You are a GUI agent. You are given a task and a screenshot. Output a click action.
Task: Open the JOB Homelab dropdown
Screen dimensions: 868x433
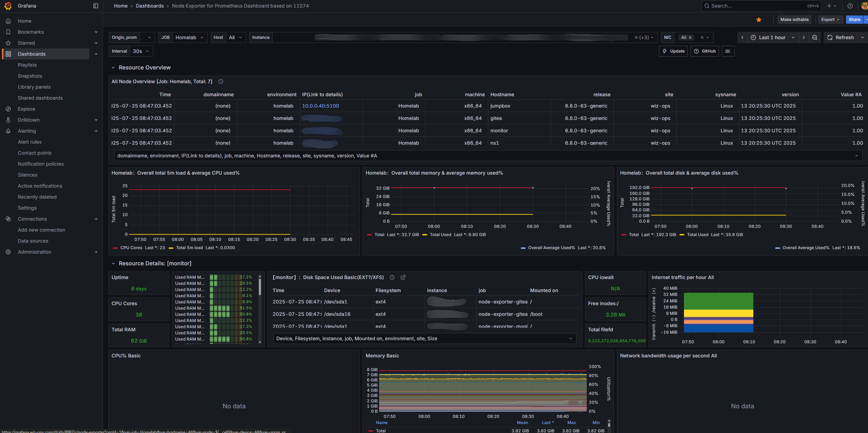coord(190,37)
